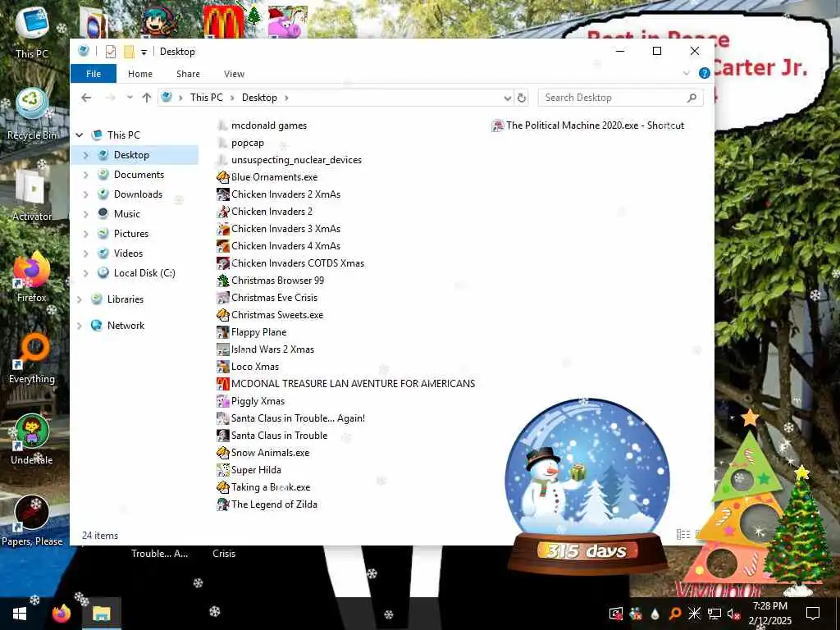Click the clock showing 7:28 PM

769,614
